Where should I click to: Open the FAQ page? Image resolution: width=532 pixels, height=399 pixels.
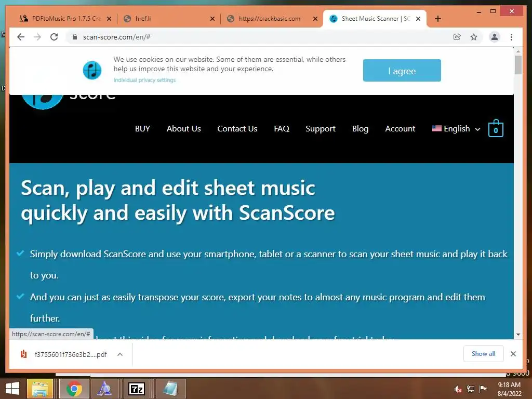[282, 129]
